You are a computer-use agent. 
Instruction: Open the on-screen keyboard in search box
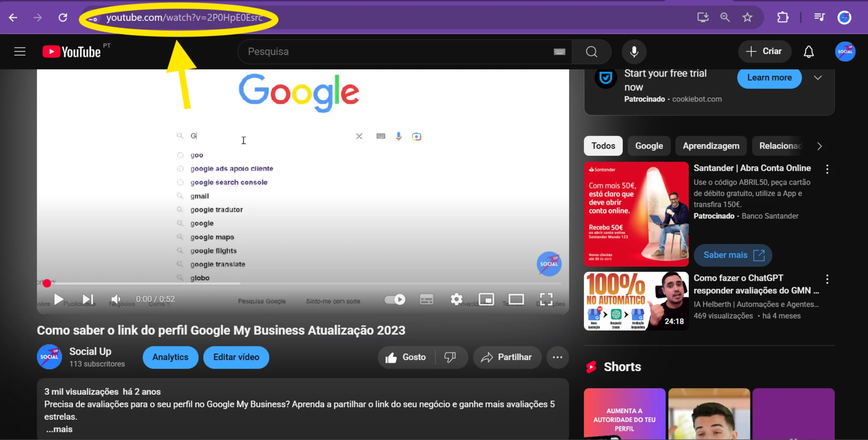[x=559, y=52]
